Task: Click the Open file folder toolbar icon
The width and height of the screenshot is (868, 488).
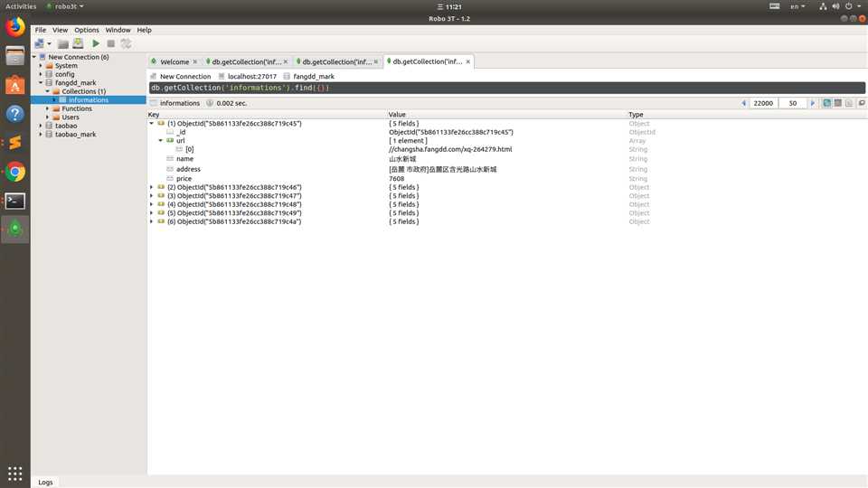Action: (63, 43)
